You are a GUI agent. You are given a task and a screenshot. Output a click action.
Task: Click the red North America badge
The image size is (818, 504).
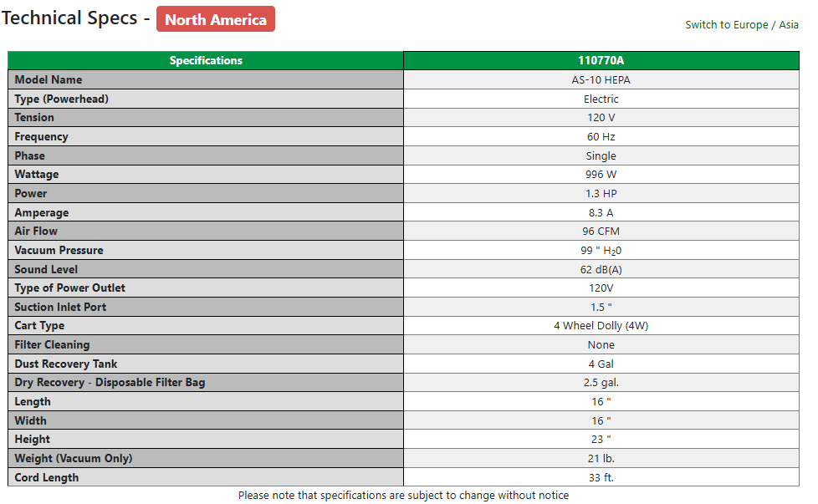click(x=216, y=19)
